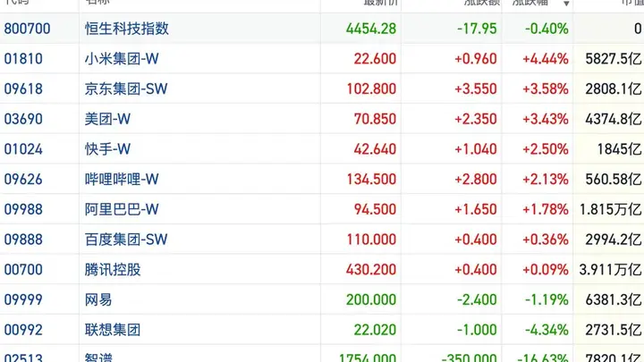Click the +0.36% change percent

click(x=546, y=240)
